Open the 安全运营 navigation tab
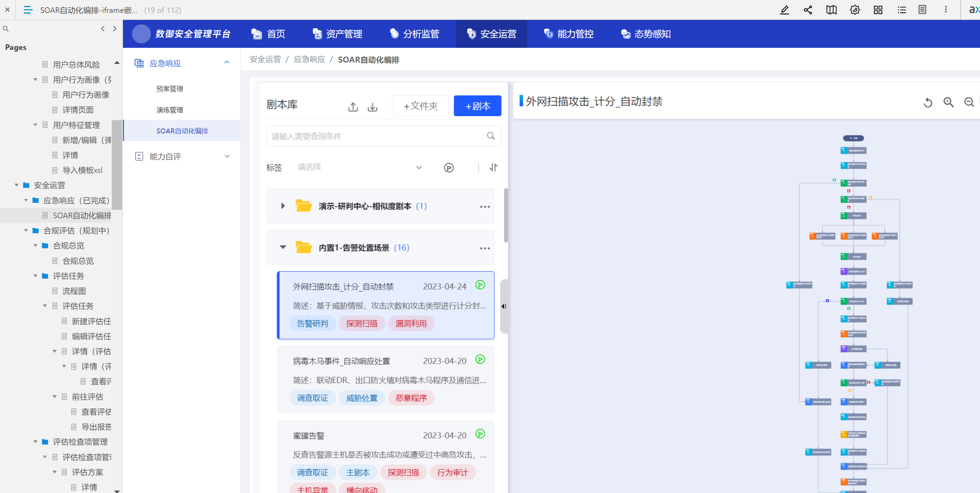This screenshot has height=493, width=980. (x=491, y=34)
